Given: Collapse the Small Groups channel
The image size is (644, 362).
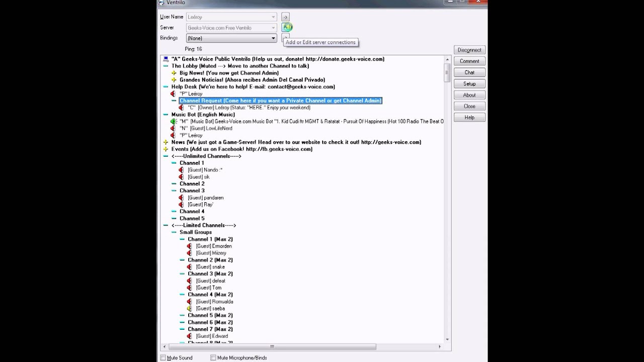Looking at the screenshot, I should [174, 232].
